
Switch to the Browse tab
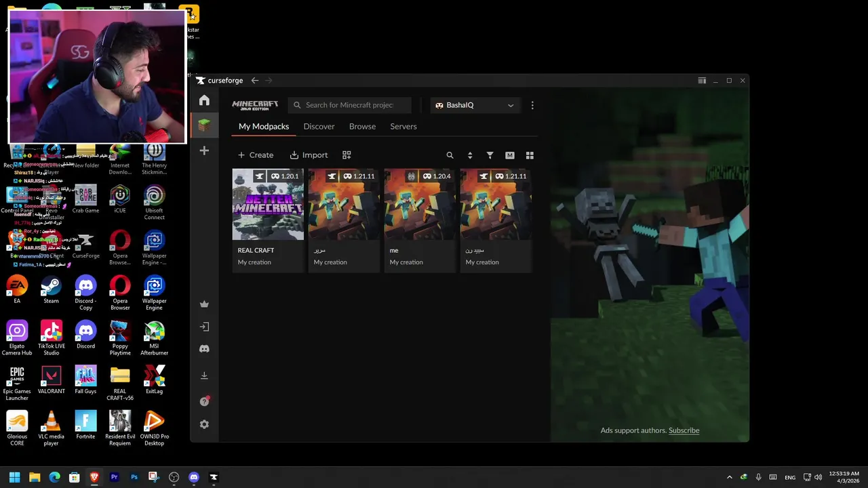pyautogui.click(x=362, y=127)
